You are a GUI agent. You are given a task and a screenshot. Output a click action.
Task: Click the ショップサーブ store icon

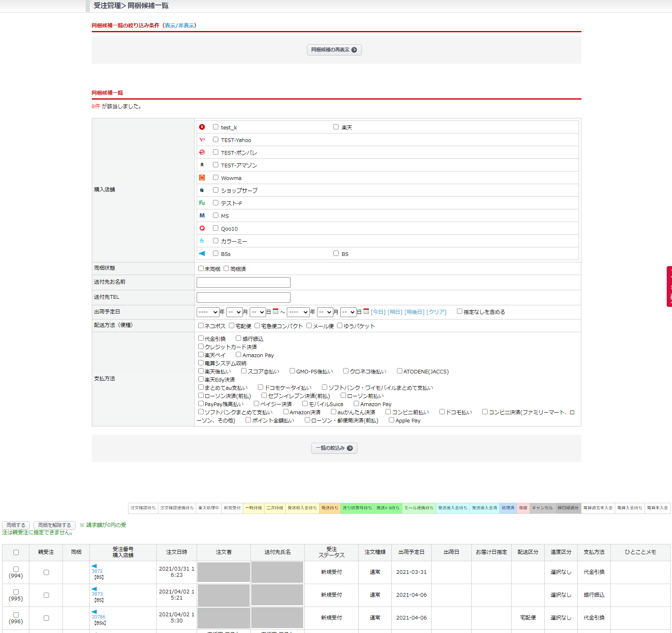coord(202,190)
